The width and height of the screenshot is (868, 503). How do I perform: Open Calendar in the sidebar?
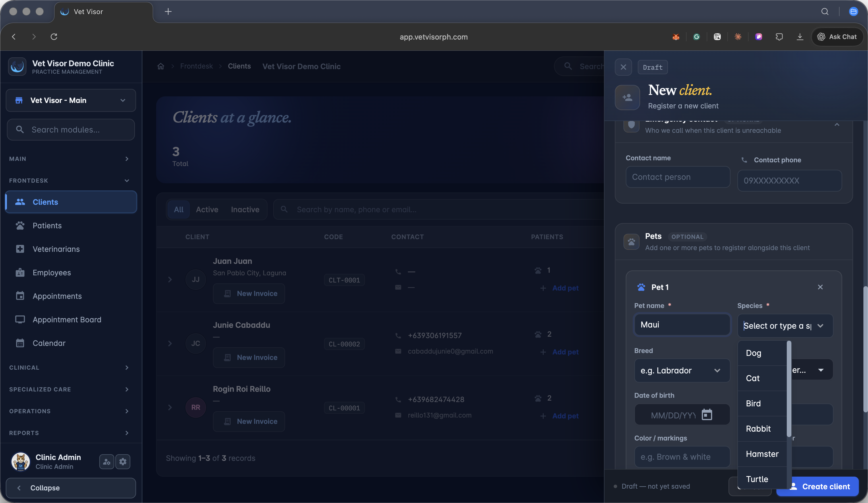click(x=71, y=343)
